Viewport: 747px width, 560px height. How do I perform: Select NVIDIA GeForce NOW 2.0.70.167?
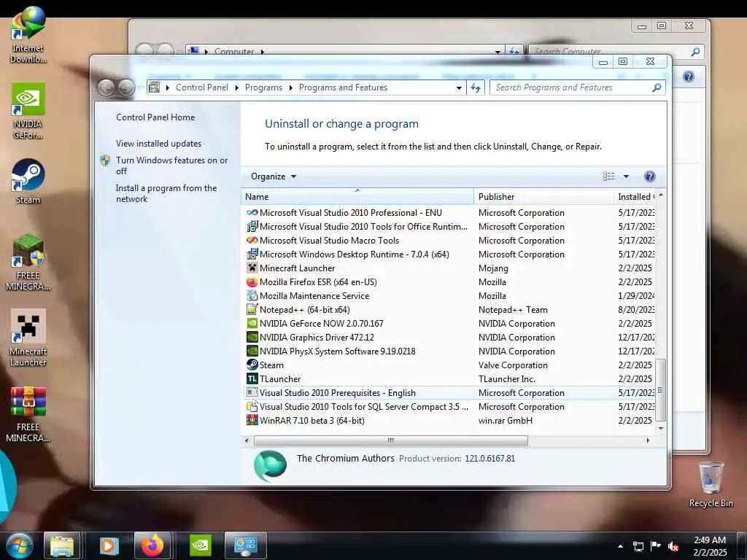[x=450, y=324]
